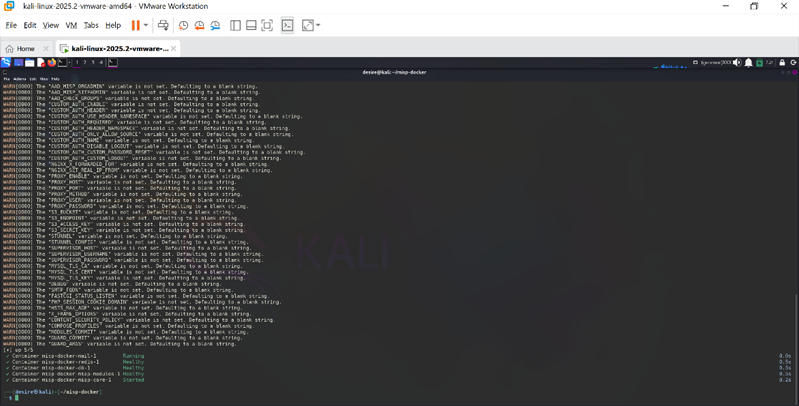The width and height of the screenshot is (799, 406).
Task: Click the log out icon in Kali panel
Action: click(x=793, y=63)
